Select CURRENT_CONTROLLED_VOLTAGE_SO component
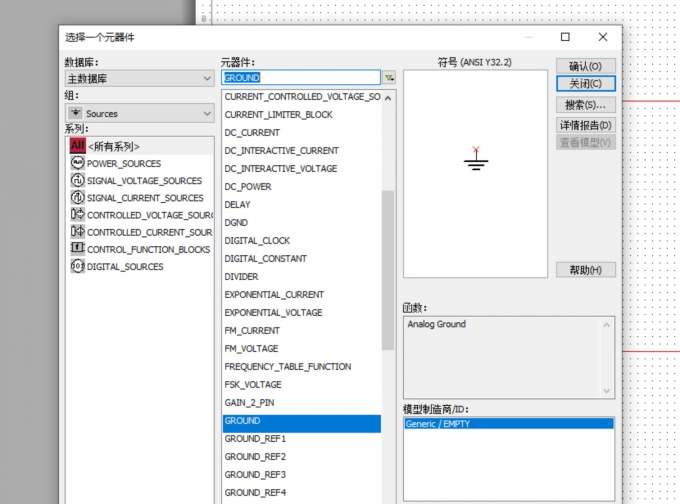The width and height of the screenshot is (680, 504). (302, 96)
